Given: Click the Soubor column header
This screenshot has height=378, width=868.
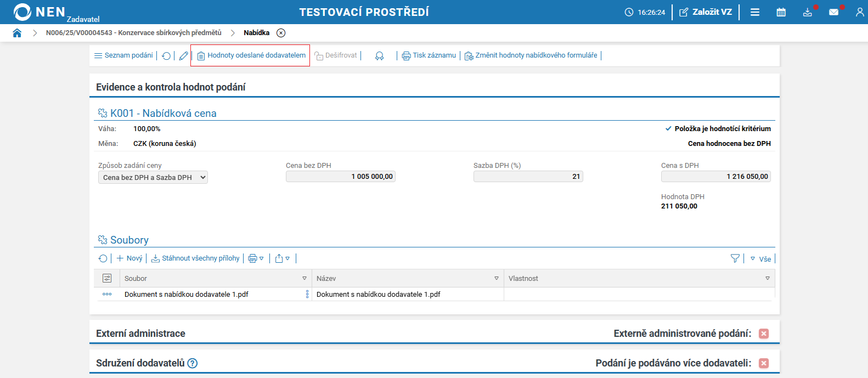Looking at the screenshot, I should click(216, 278).
